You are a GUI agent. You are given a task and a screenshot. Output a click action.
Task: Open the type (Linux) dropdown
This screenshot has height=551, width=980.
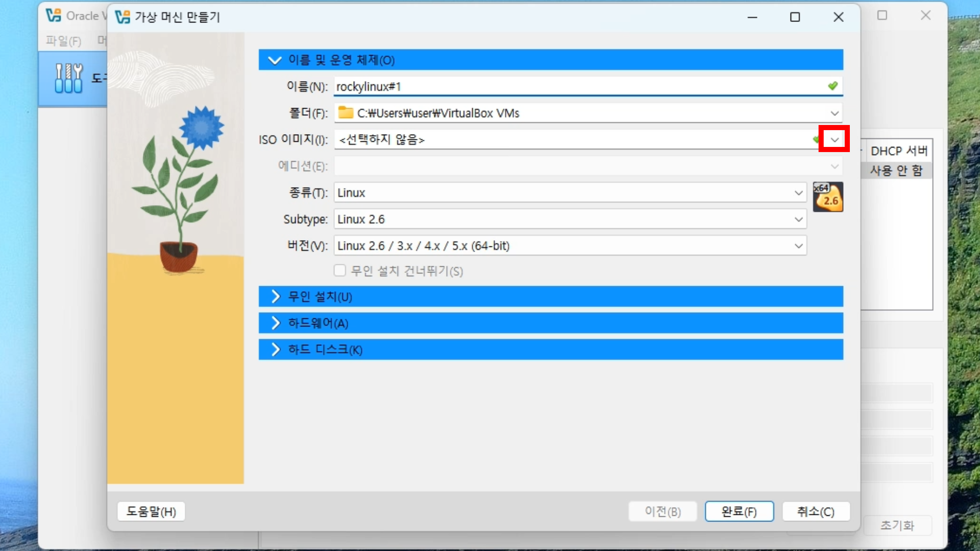tap(798, 193)
